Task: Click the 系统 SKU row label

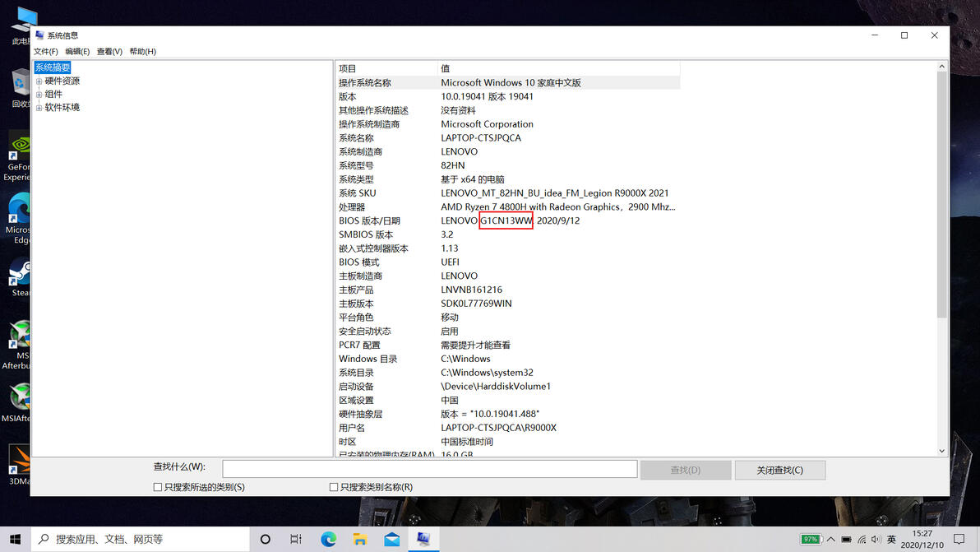Action: [x=358, y=193]
